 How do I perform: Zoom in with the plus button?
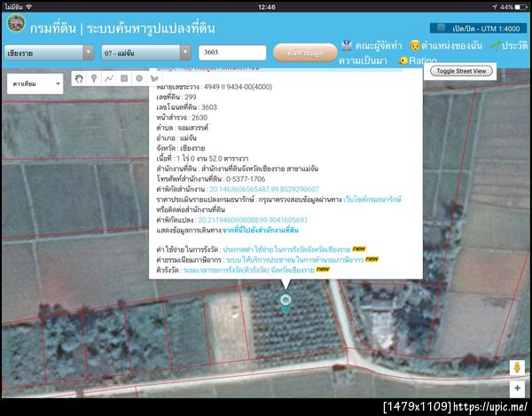pyautogui.click(x=517, y=388)
